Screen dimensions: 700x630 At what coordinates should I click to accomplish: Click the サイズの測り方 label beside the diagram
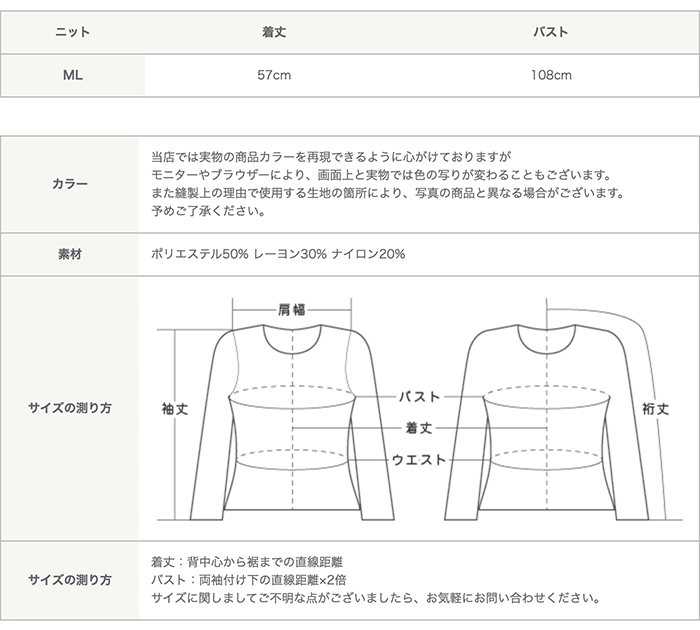click(x=70, y=409)
